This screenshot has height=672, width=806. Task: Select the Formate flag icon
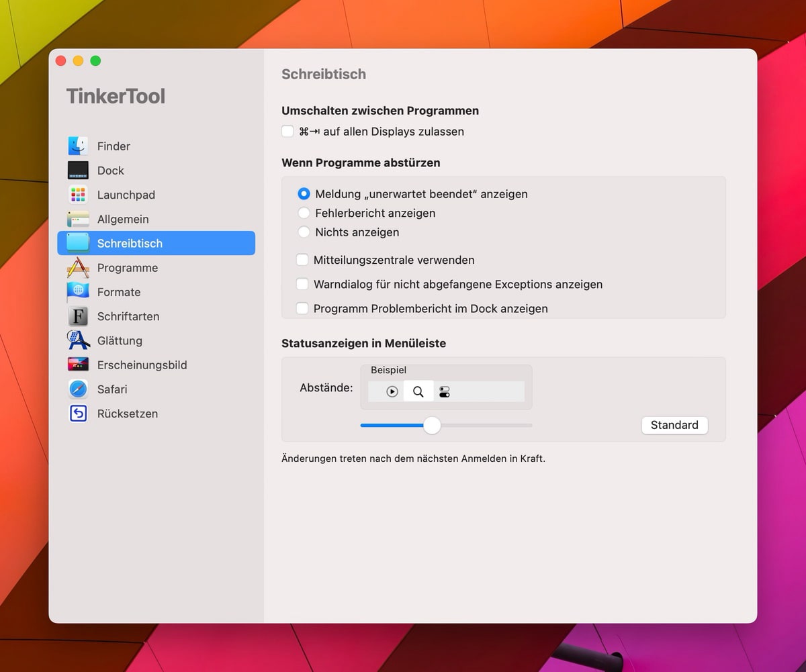click(x=78, y=292)
